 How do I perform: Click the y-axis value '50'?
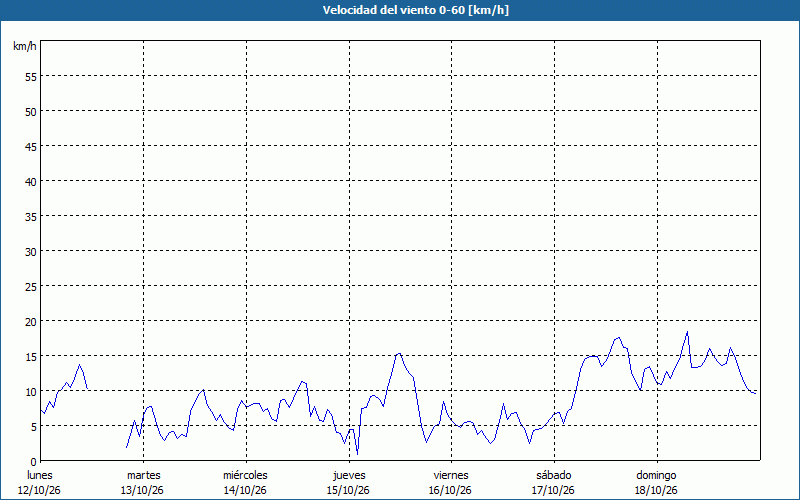(31, 112)
